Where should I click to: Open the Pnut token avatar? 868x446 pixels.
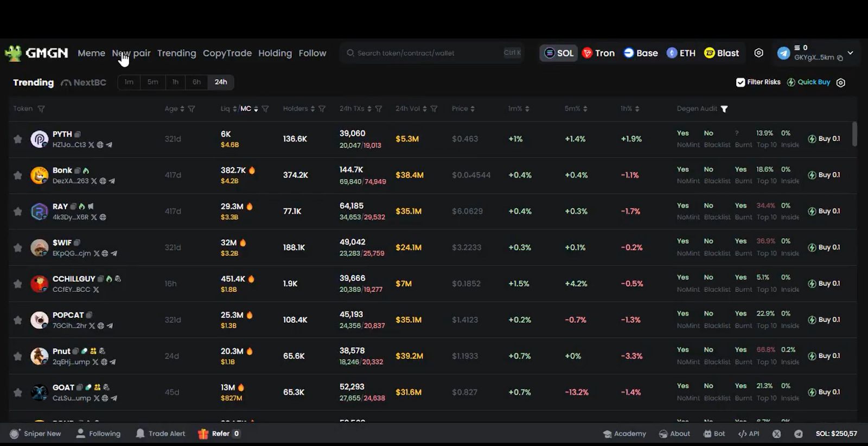[x=39, y=356]
